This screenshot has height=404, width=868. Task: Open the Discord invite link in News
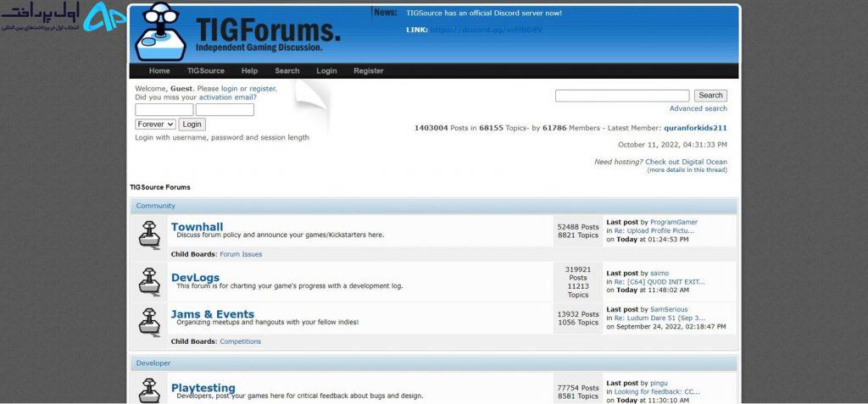click(x=486, y=30)
